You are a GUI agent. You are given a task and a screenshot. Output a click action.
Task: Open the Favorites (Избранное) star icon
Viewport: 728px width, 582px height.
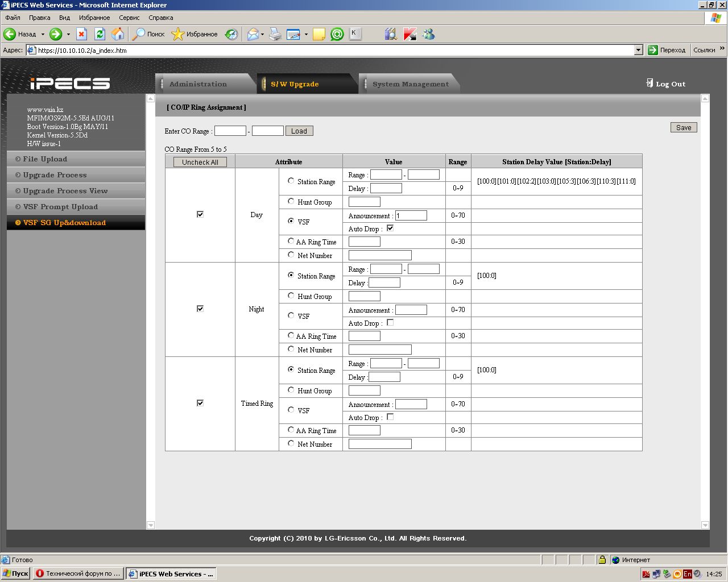click(x=178, y=34)
